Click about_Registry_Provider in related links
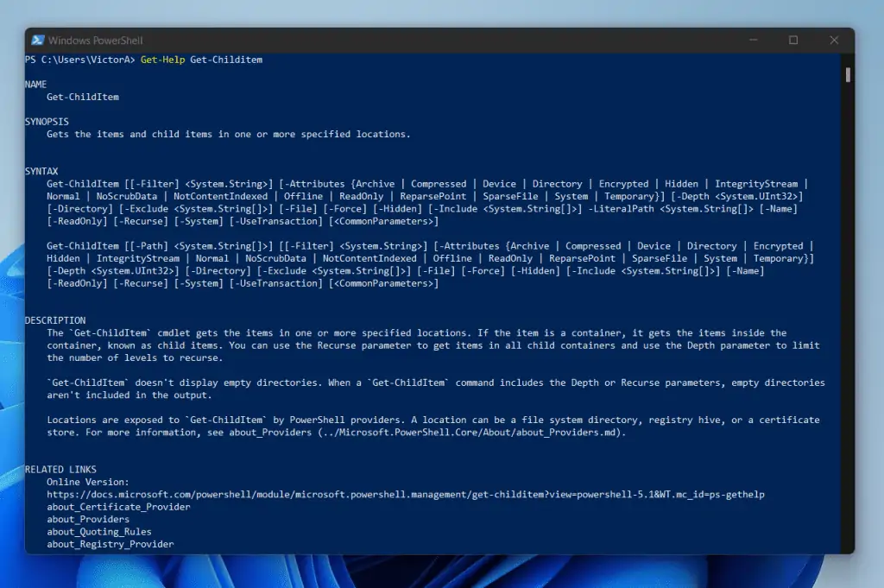Screen dimensions: 884x588 (110, 544)
